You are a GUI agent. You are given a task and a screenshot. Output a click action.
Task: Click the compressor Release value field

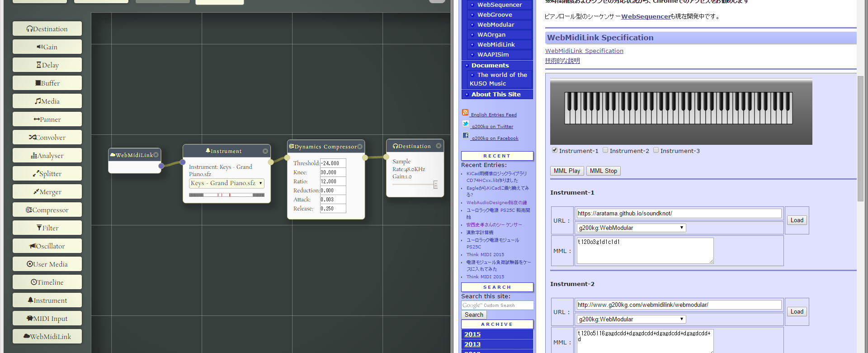click(333, 208)
